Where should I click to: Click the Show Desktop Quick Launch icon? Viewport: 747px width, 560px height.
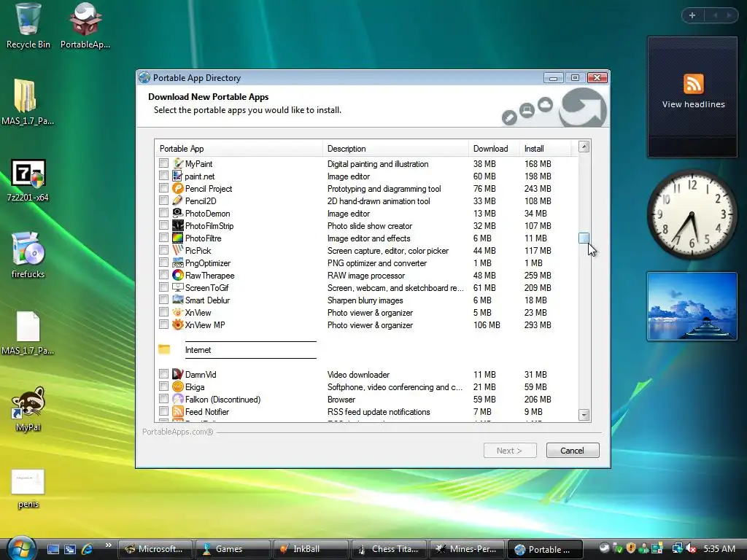[x=53, y=549]
